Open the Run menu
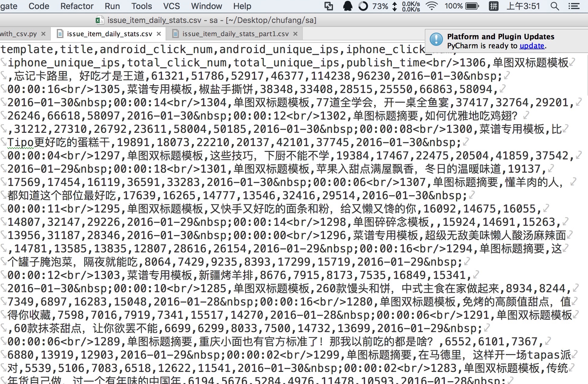The image size is (588, 384). point(112,6)
